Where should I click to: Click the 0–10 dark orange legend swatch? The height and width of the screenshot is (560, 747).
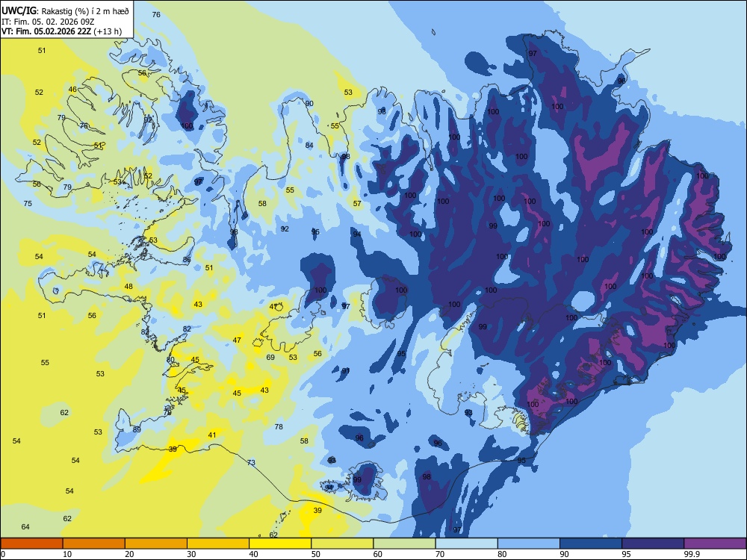click(31, 544)
